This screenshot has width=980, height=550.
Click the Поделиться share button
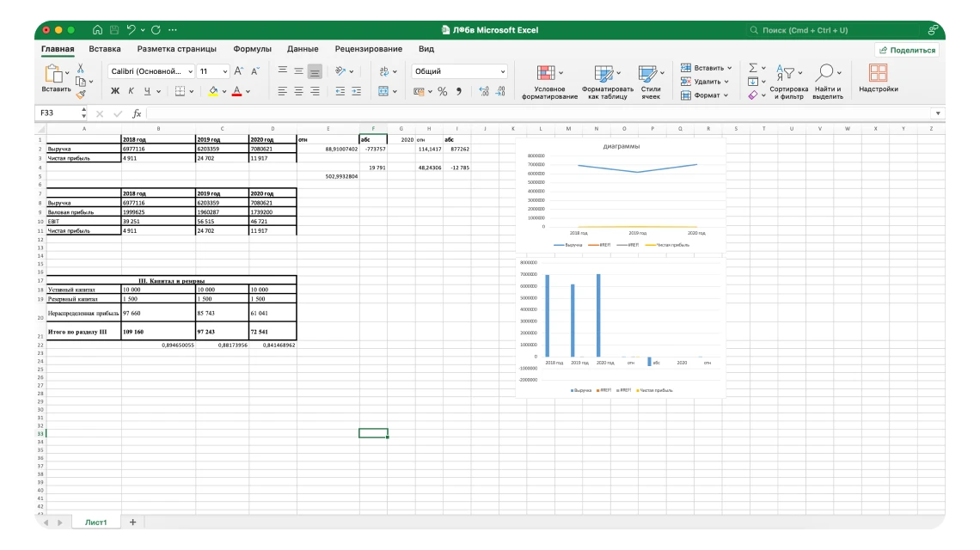(907, 50)
